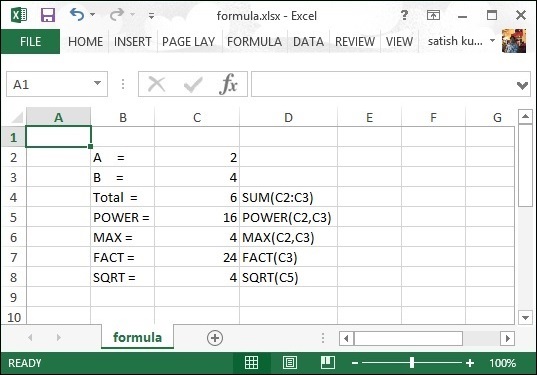Expand the Name Box dropdown
Screen dimensions: 537x375
pyautogui.click(x=97, y=83)
